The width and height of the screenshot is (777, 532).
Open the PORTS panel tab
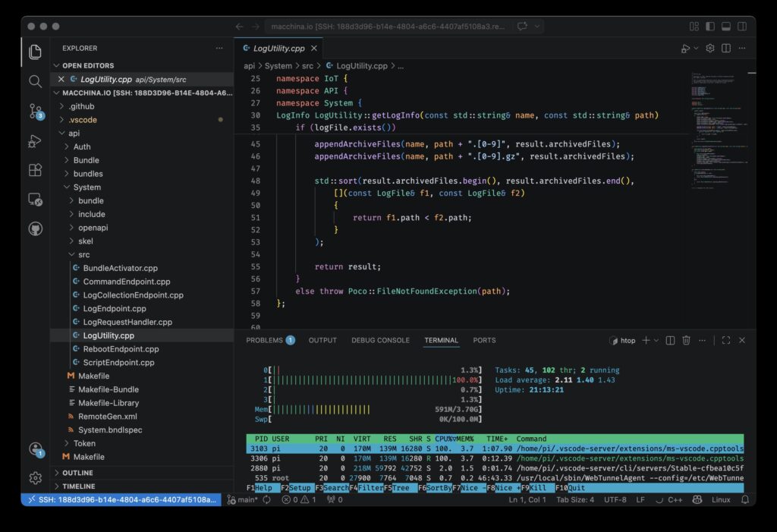tap(484, 340)
